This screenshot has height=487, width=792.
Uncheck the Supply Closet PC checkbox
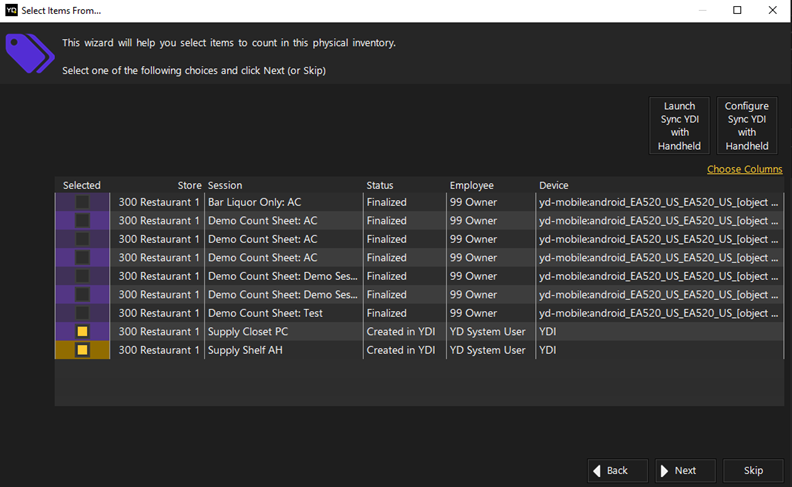(82, 331)
